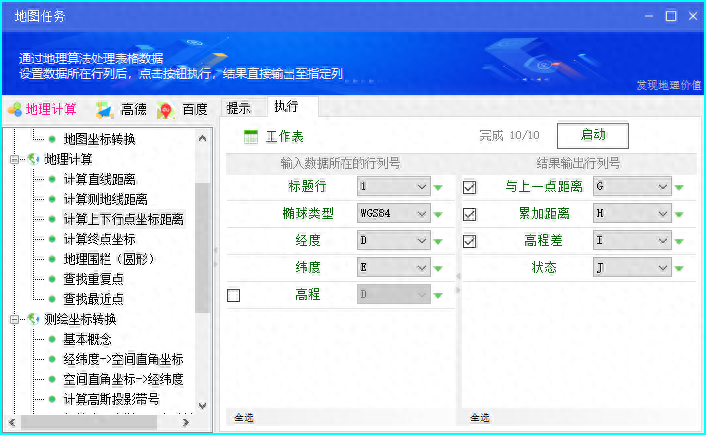706x435 pixels.
Task: Click the 发现地理价值 banner text
Action: point(668,85)
